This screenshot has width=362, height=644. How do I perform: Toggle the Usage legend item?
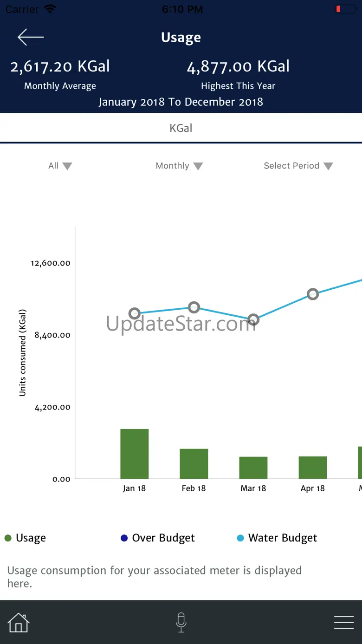click(26, 538)
